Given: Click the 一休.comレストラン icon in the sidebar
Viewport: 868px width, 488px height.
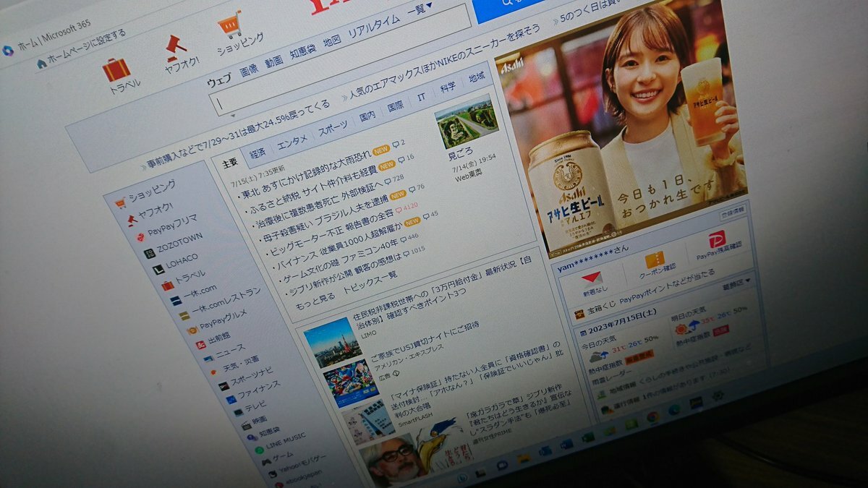Looking at the screenshot, I should [184, 316].
